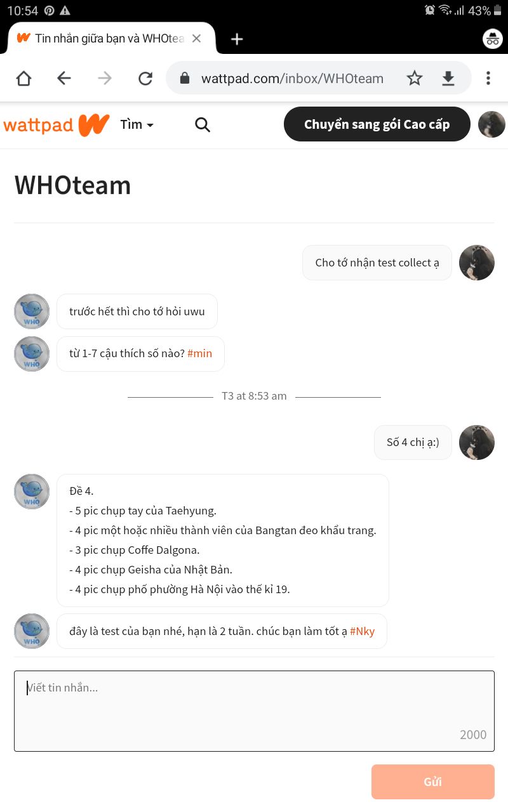
Task: Click the Gửi send button
Action: pyautogui.click(x=433, y=782)
